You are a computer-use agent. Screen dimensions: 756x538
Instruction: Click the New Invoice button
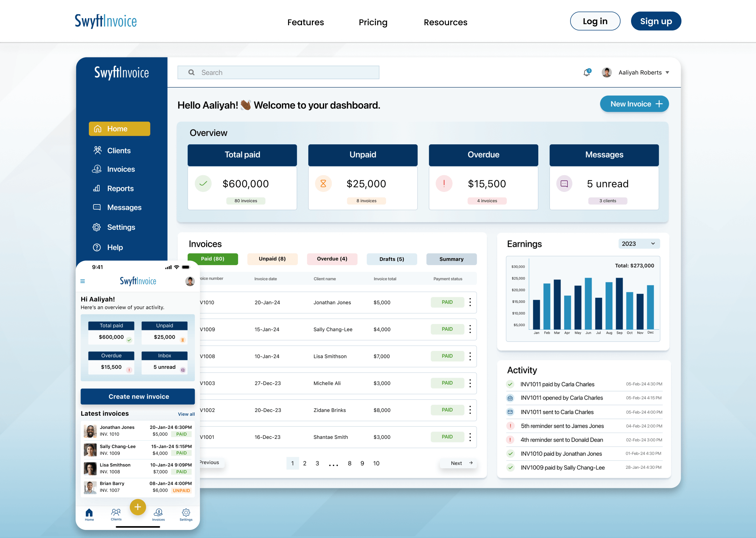(x=634, y=104)
